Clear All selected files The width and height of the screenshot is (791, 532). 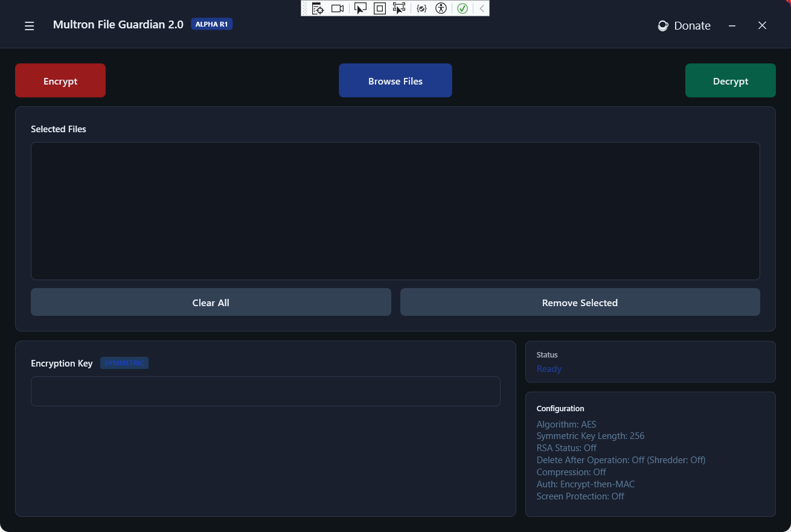tap(211, 302)
